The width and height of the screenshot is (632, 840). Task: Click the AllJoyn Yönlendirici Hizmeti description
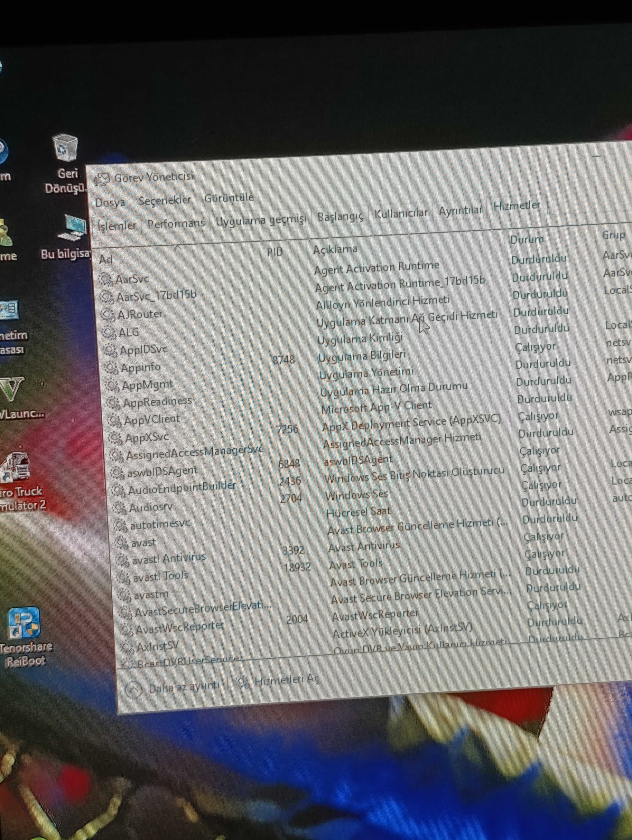click(382, 302)
